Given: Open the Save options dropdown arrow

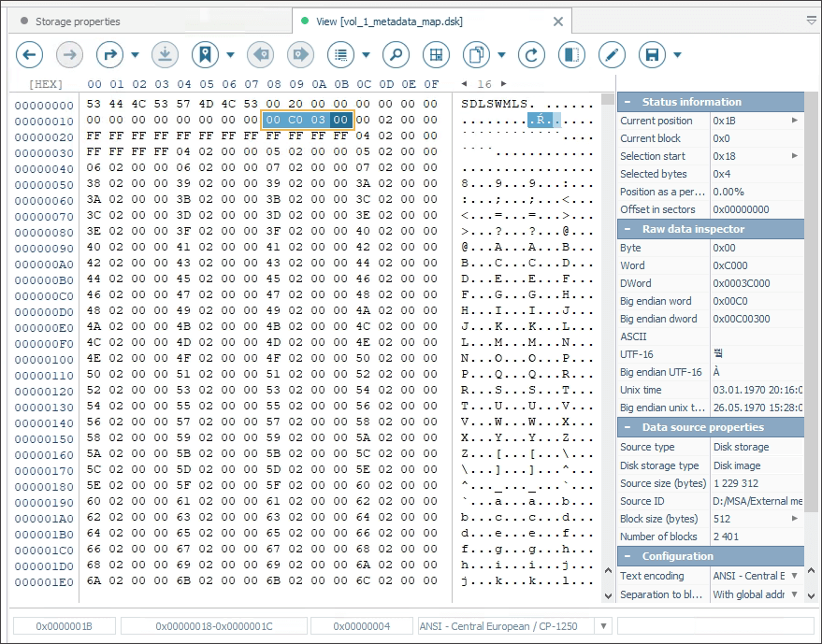Looking at the screenshot, I should coord(677,55).
